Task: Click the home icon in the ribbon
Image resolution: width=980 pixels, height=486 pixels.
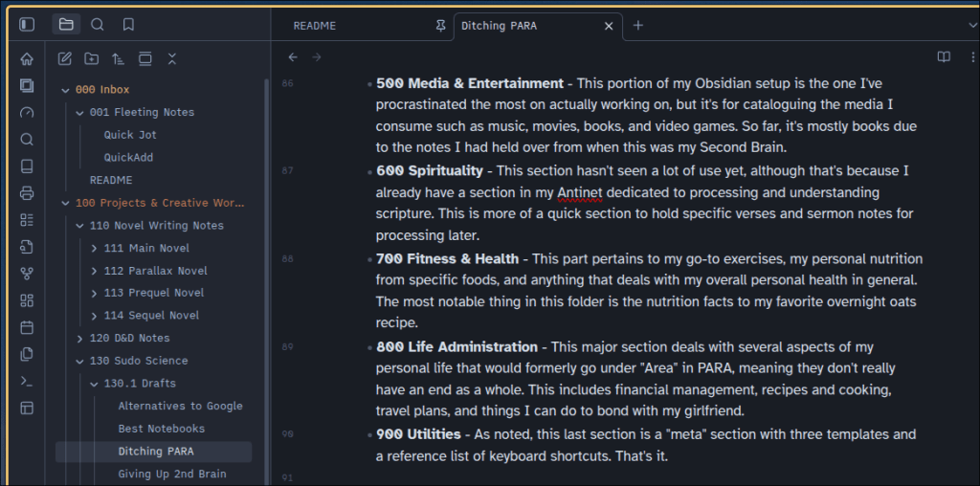Action: pyautogui.click(x=26, y=58)
